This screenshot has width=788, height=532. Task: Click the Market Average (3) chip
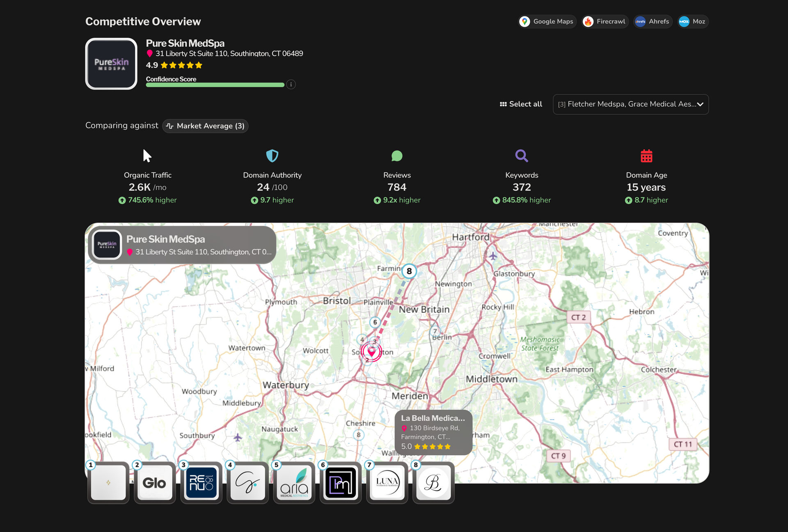click(206, 126)
